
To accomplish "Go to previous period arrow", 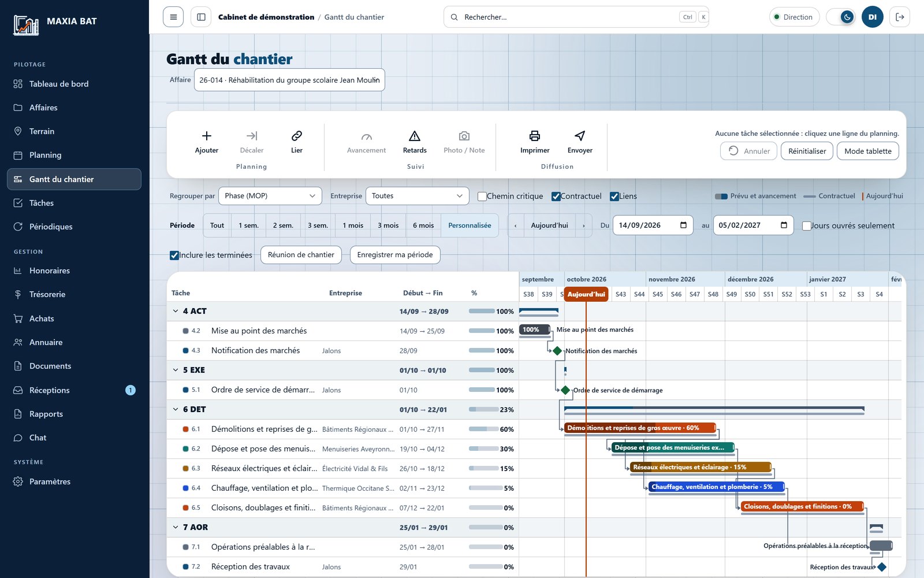I will (516, 225).
